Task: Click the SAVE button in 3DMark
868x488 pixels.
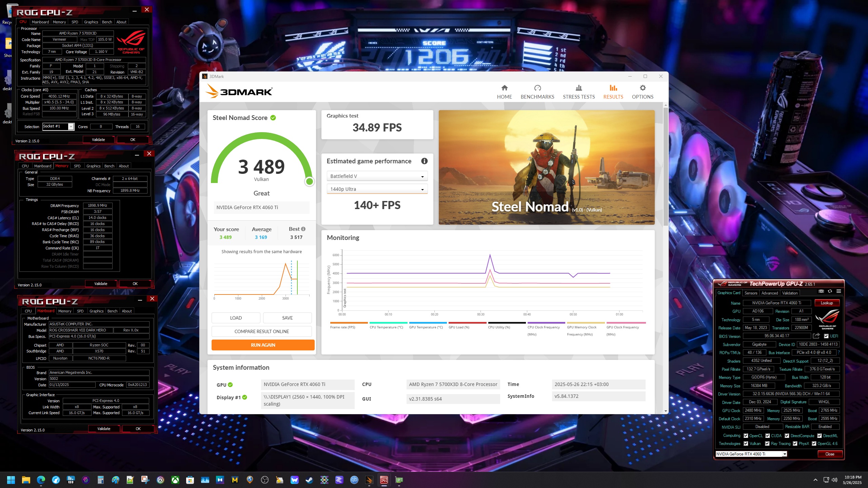Action: coord(287,318)
